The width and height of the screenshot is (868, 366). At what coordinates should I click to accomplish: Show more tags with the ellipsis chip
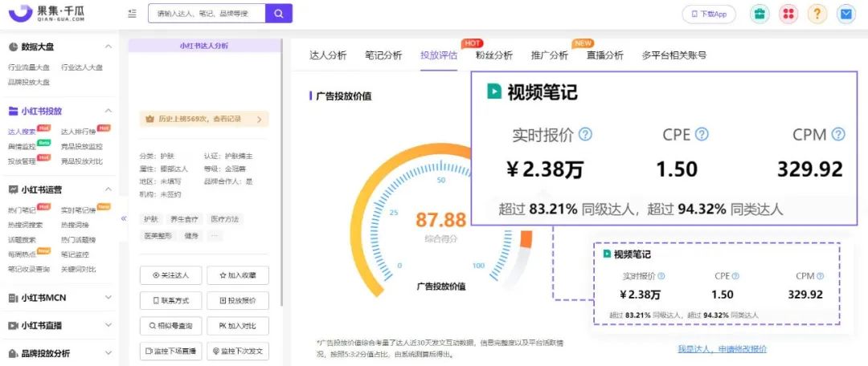[215, 235]
